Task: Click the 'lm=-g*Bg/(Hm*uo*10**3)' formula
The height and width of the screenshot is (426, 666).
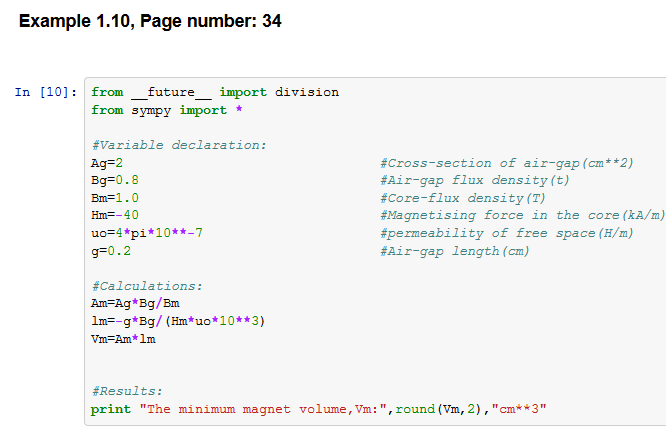Action: point(177,321)
